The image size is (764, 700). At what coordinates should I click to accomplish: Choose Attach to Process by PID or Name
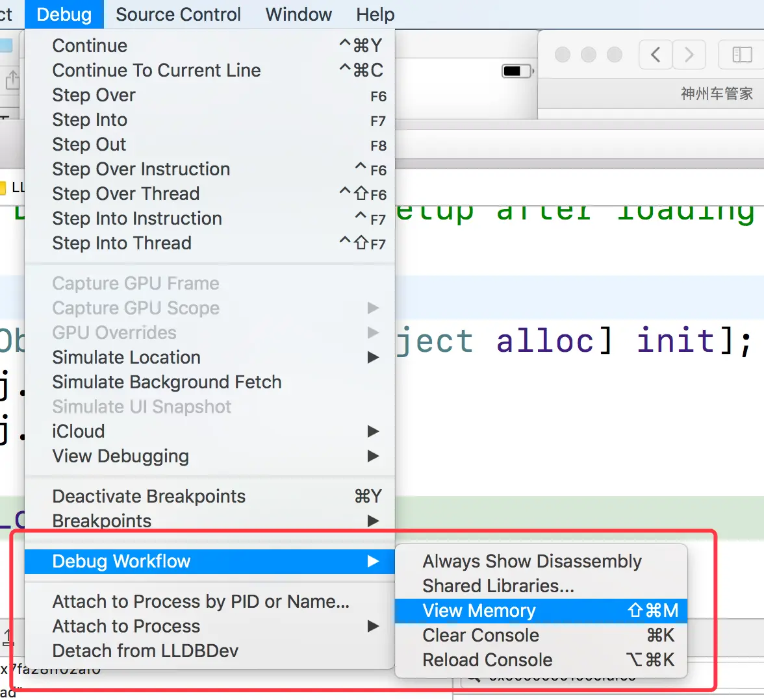(209, 602)
